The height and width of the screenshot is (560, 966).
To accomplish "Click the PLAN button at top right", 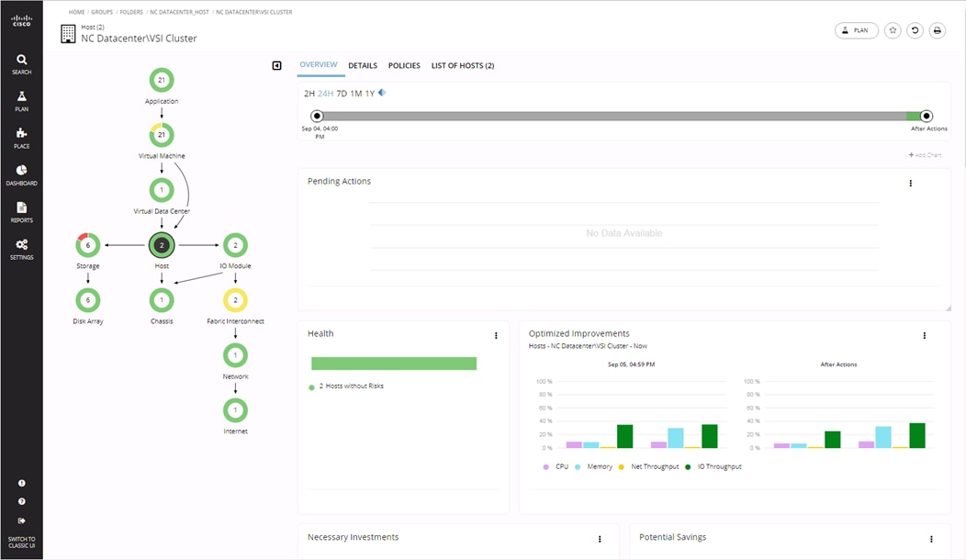I will point(857,30).
